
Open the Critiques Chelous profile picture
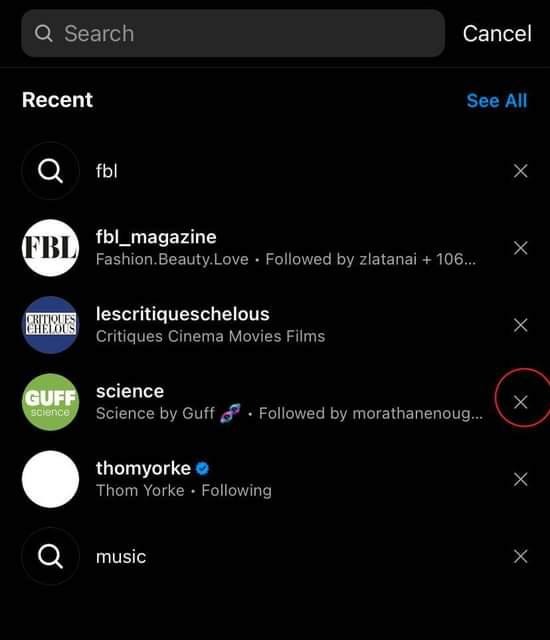pyautogui.click(x=50, y=325)
